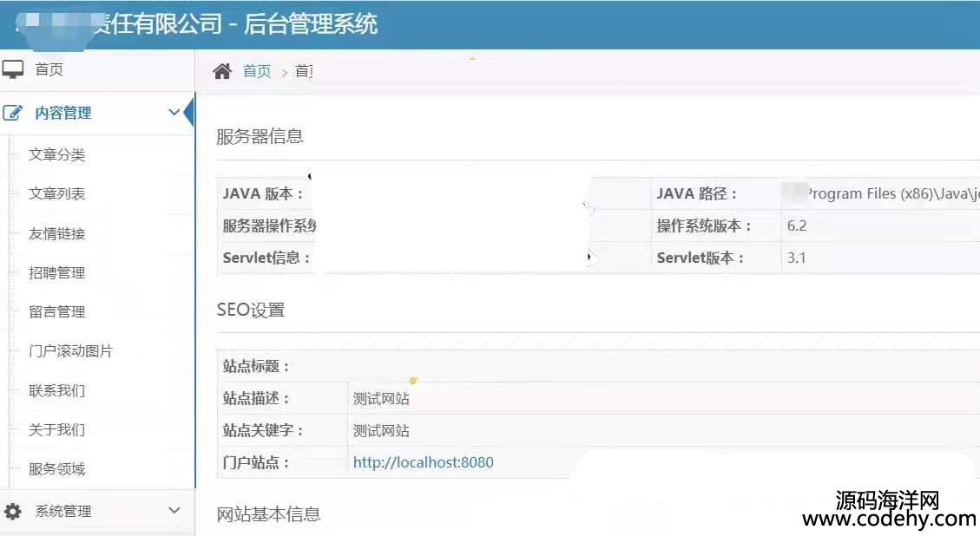The height and width of the screenshot is (536, 980).
Task: Open 文章分类 in the sidebar
Action: point(57,155)
